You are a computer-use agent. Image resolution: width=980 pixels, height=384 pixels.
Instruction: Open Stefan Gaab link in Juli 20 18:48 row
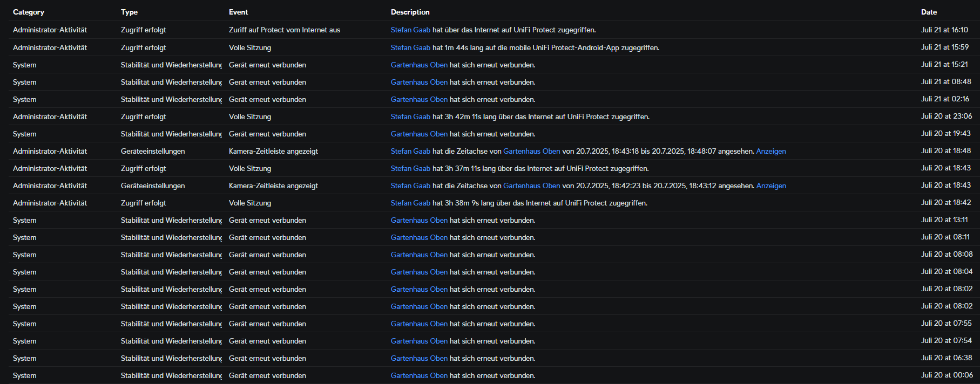tap(410, 151)
